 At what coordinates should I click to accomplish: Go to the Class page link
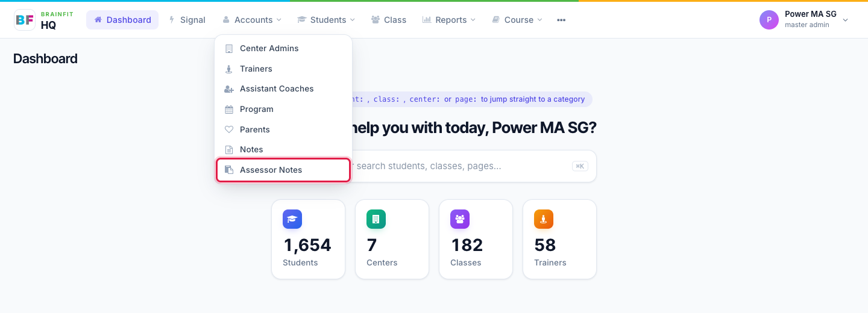389,20
